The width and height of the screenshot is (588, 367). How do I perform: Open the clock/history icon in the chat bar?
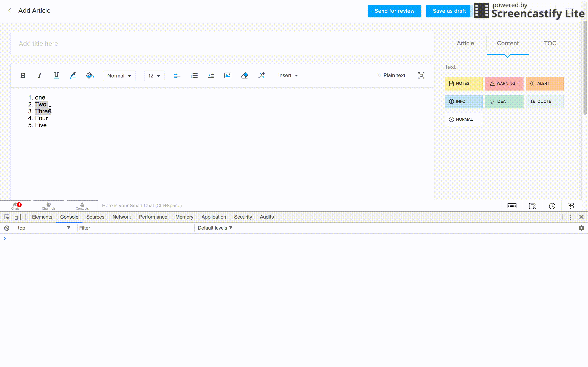[x=552, y=206]
